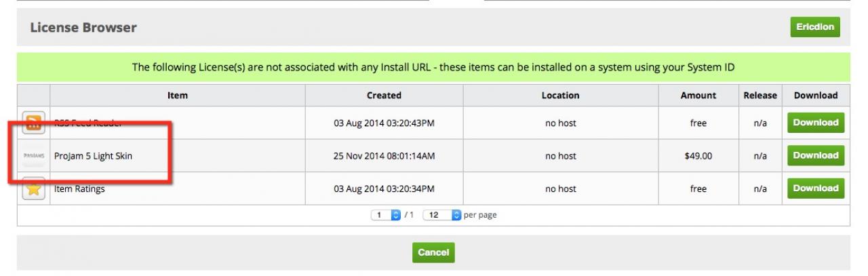Screen dimensions: 868x276
Task: Open the page number dropdown
Action: [387, 215]
